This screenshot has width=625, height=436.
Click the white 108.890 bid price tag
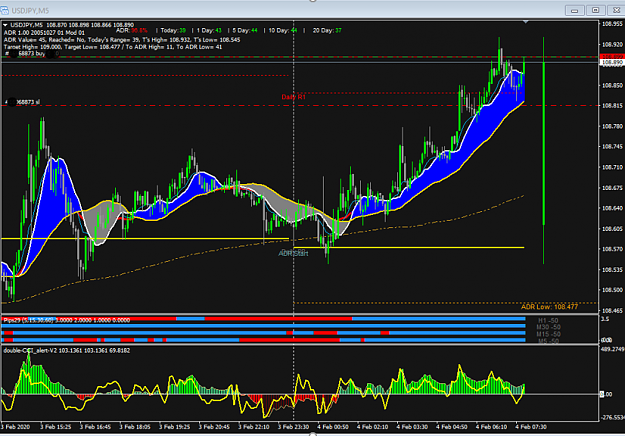(611, 63)
